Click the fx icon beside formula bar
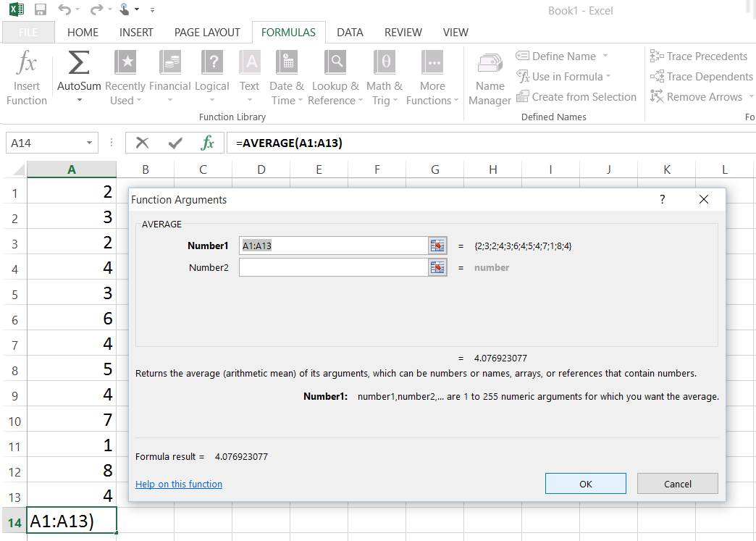 (x=207, y=143)
